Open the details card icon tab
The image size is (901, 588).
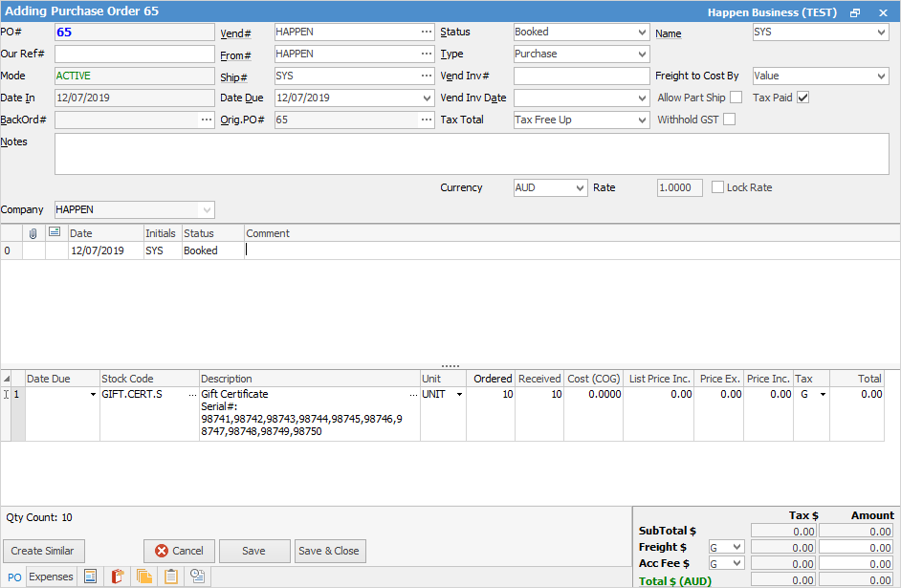[x=91, y=577]
